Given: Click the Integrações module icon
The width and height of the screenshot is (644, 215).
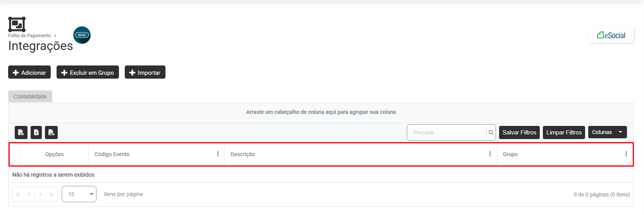Looking at the screenshot, I should 17,24.
